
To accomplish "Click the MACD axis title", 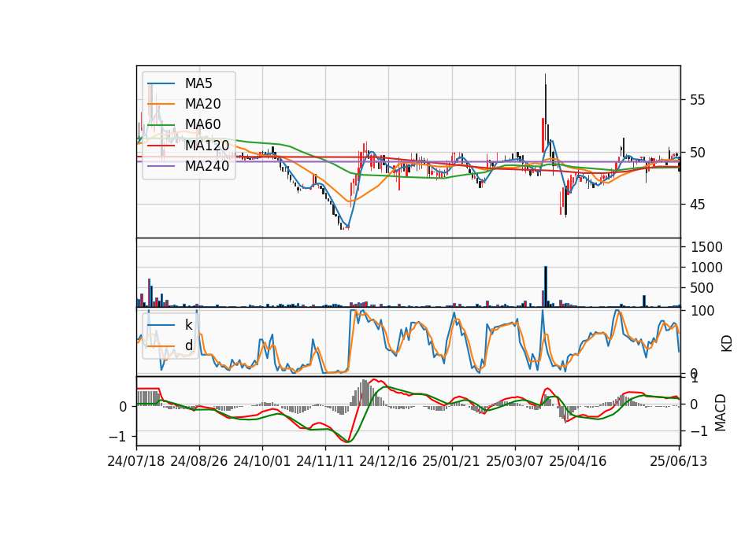I will (721, 412).
